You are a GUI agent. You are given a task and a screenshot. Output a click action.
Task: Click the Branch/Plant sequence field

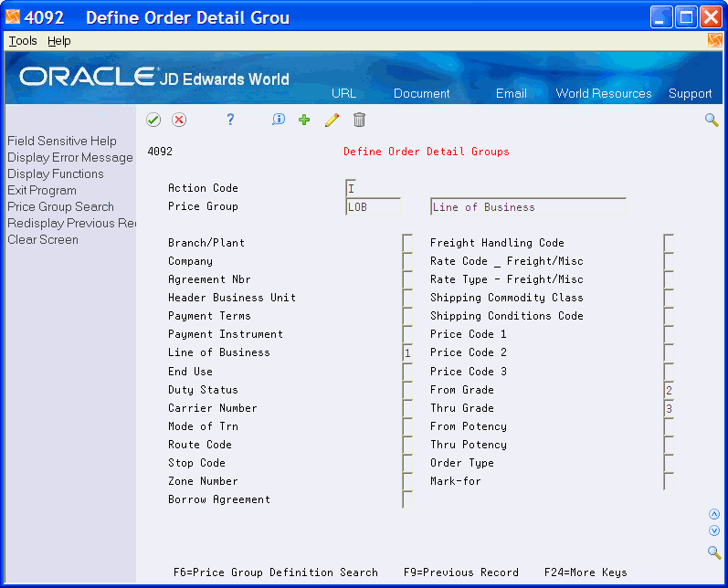click(407, 243)
